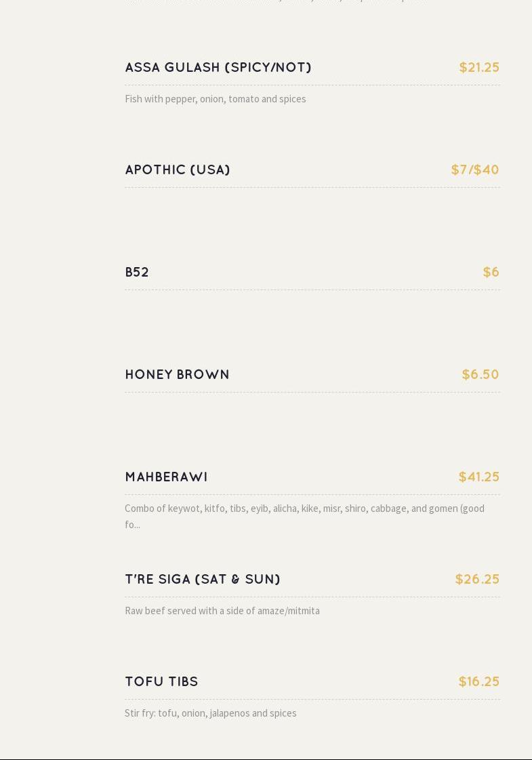
Task: Select the fish with pepper description text
Action: click(215, 99)
